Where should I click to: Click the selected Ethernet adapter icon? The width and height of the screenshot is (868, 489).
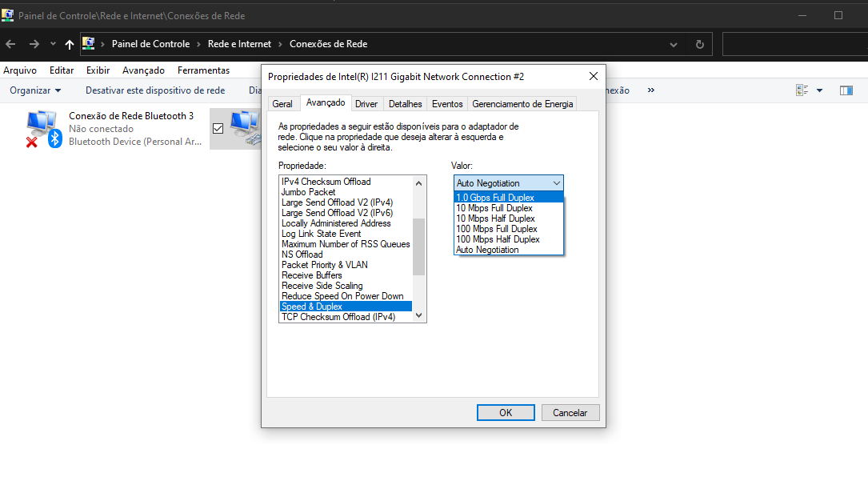click(246, 128)
